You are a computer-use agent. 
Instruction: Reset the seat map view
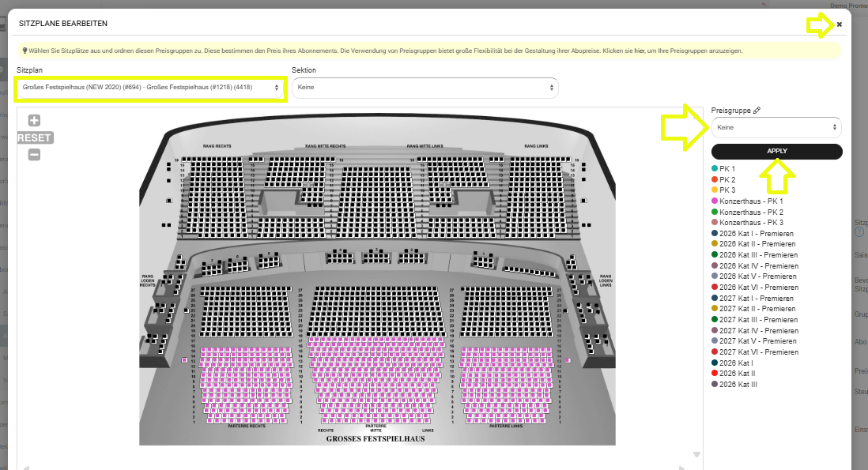tap(34, 137)
